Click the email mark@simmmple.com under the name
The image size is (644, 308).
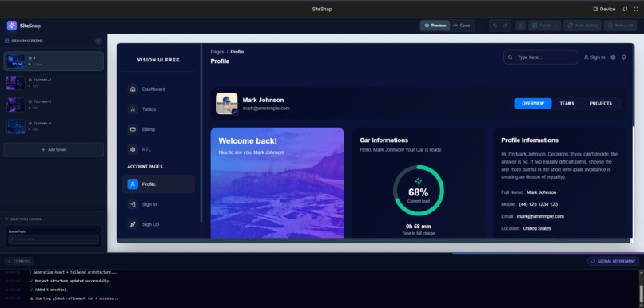coord(266,109)
